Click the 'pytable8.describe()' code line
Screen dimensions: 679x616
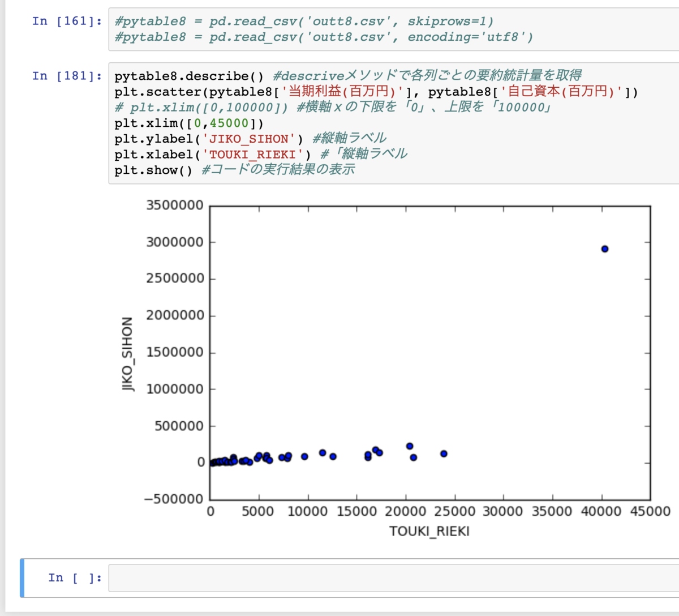tap(348, 76)
